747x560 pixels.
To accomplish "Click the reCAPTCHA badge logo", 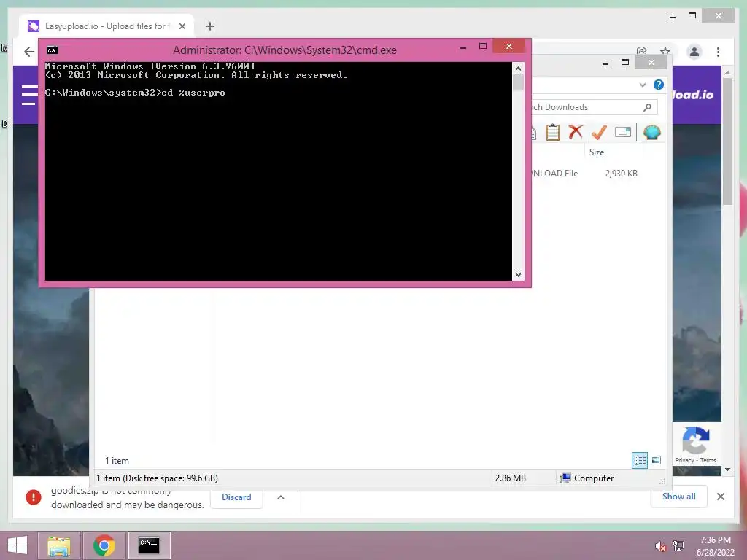I will (x=695, y=440).
